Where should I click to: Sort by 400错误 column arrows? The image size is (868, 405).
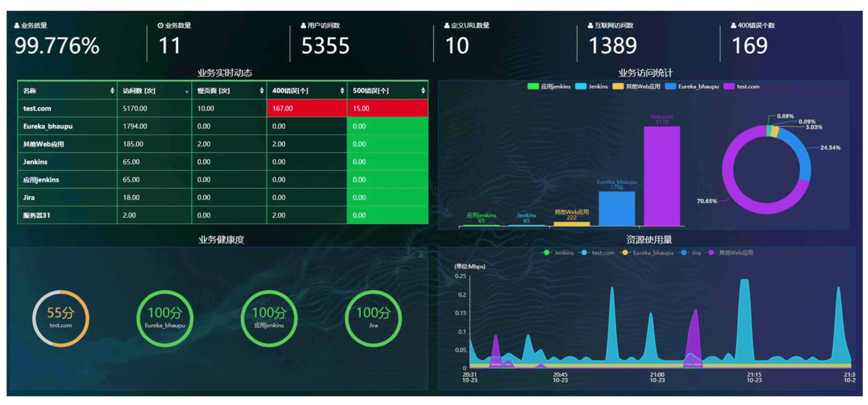tap(342, 91)
